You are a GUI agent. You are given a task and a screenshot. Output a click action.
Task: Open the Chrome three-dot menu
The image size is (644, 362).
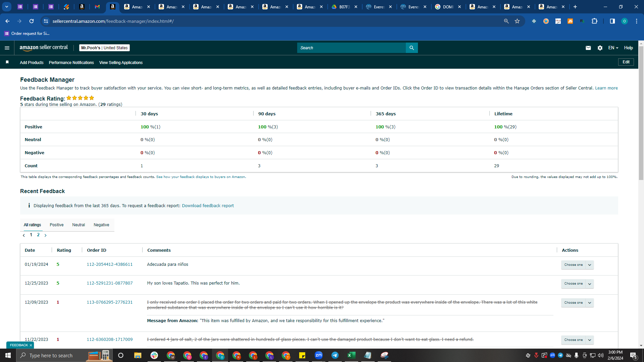coord(637,21)
